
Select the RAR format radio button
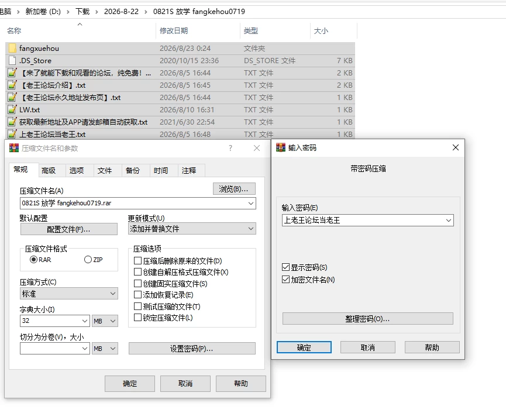click(33, 260)
